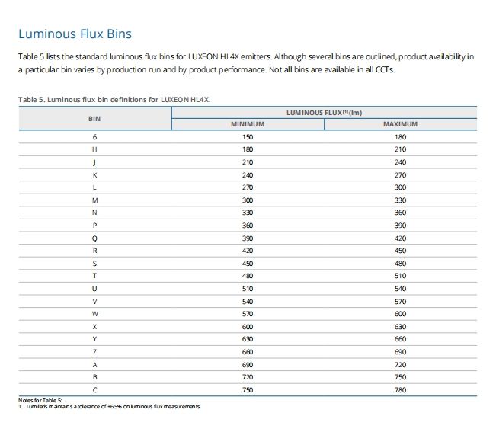Select the Table 5 caption text
Image resolution: width=496 pixels, height=448 pixels.
tap(114, 99)
